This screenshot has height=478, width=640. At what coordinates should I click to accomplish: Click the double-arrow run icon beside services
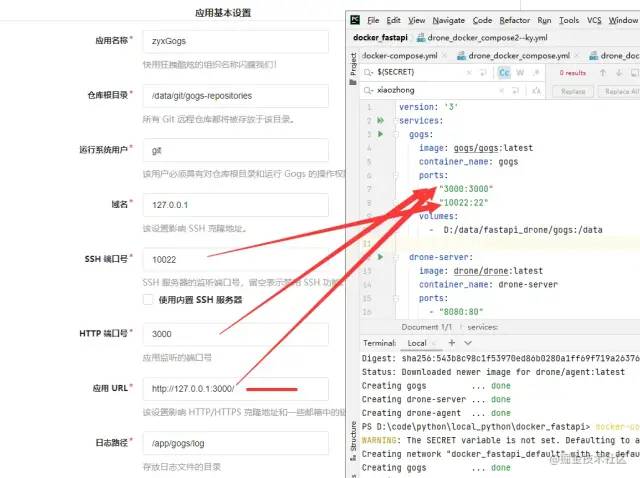(x=380, y=120)
